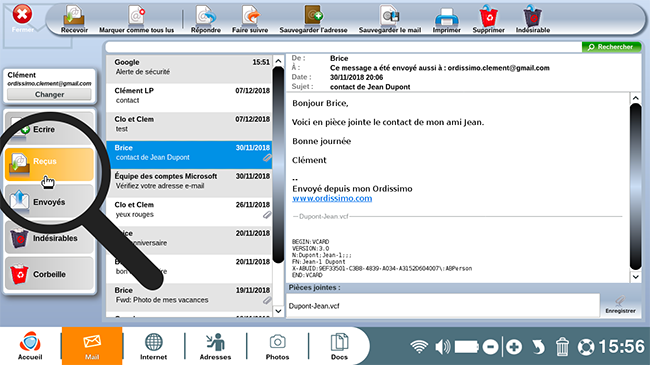Open the Internet app in bottom bar
The width and height of the screenshot is (650, 365).
(153, 346)
